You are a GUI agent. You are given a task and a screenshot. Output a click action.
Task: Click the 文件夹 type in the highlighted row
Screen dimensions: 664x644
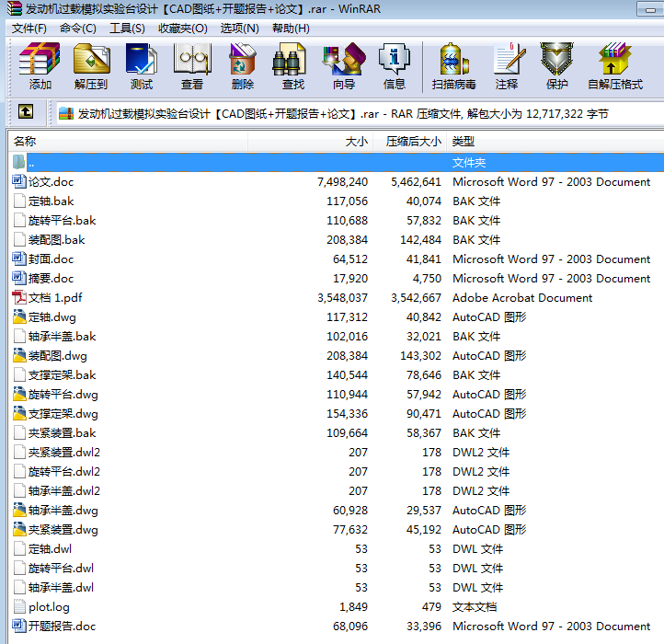468,162
